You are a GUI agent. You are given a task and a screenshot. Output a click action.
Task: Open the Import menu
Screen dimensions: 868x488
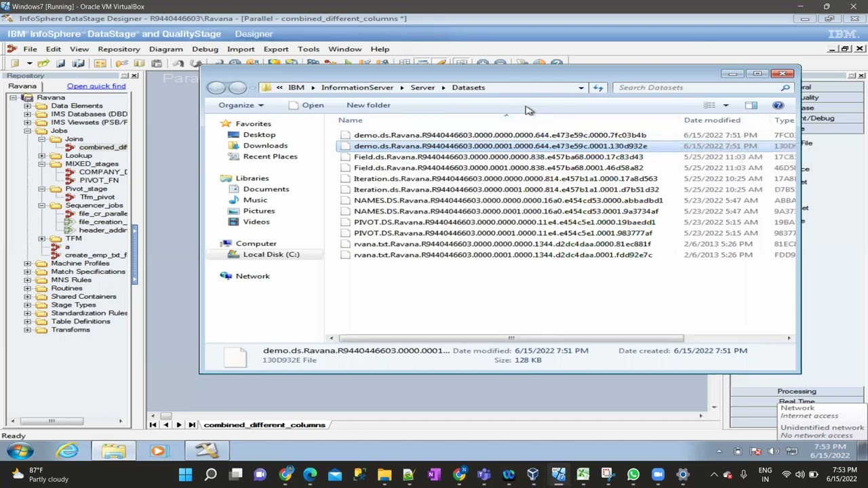(x=241, y=49)
